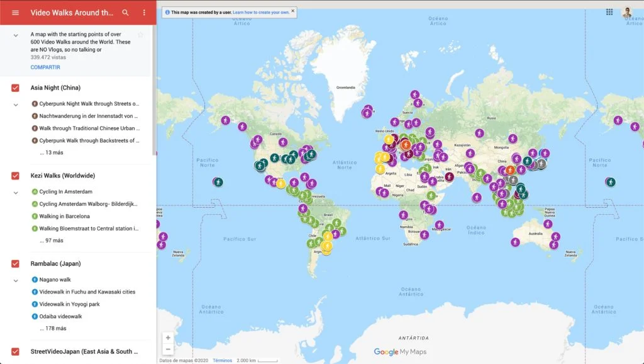
Task: Click the purple pin in western Australia
Action: [515, 242]
